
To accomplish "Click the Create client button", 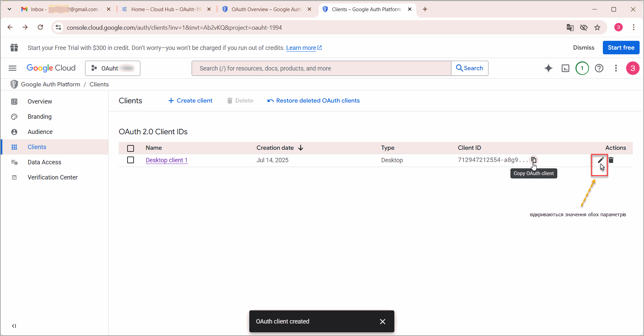I will click(x=190, y=101).
